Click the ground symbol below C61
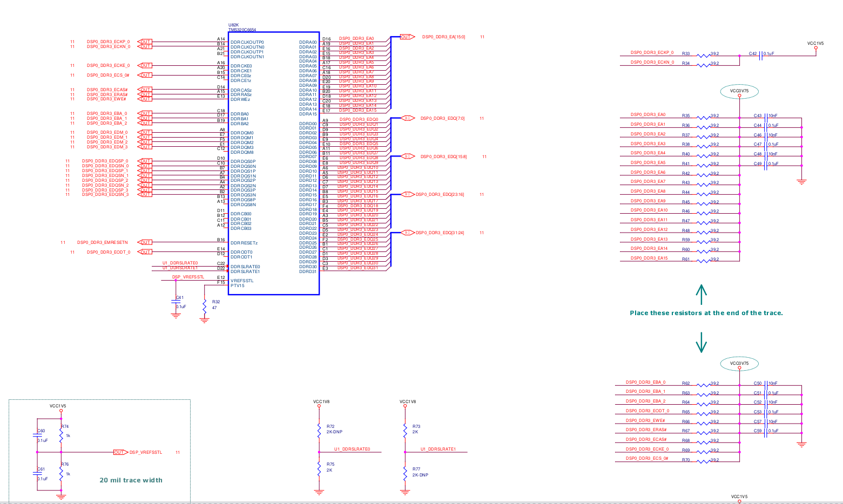Image resolution: width=843 pixels, height=504 pixels. coord(61,496)
